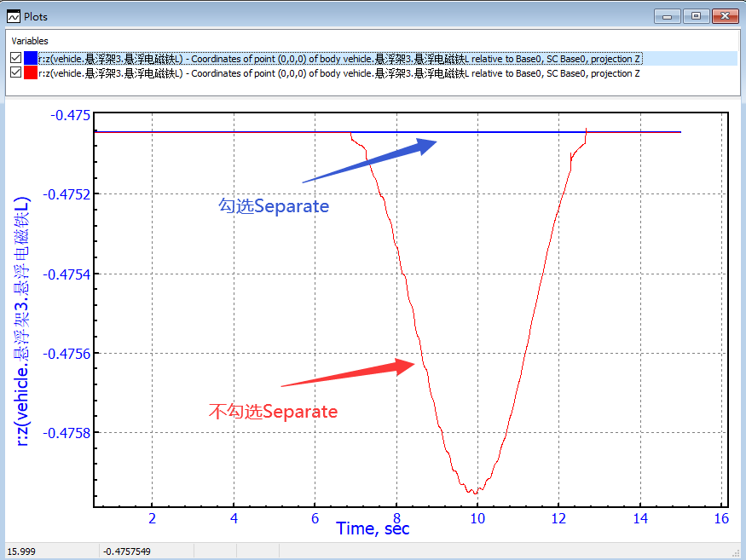Screen dimensions: 746x560
Task: Click the x-axis tick label 4
Action: [x=234, y=518]
